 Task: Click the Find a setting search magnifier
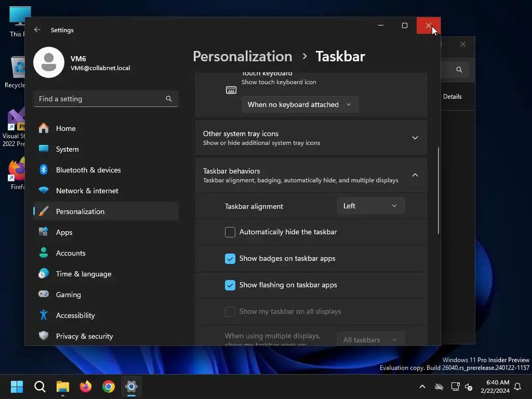[x=169, y=99]
